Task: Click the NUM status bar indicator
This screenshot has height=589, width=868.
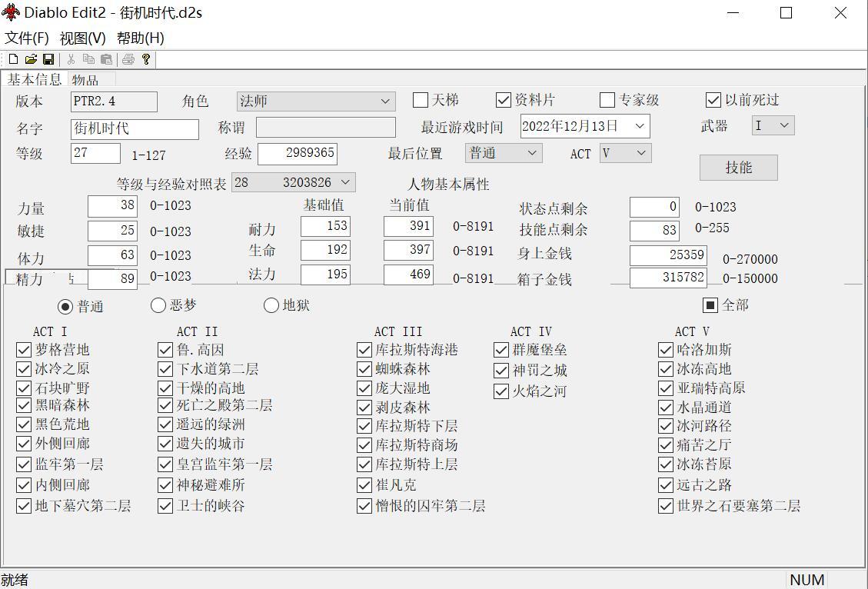Action: [806, 580]
